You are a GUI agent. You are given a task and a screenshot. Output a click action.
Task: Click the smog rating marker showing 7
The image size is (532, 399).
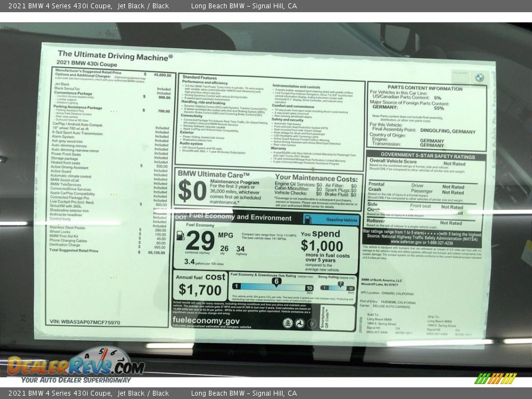pyautogui.click(x=340, y=284)
